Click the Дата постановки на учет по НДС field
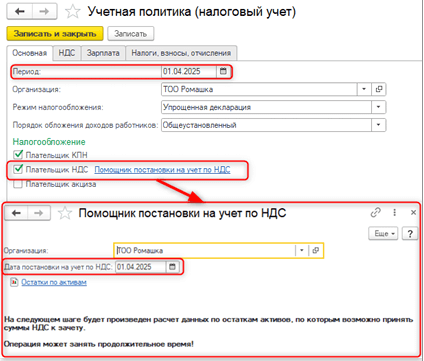The image size is (424, 361). 141,267
